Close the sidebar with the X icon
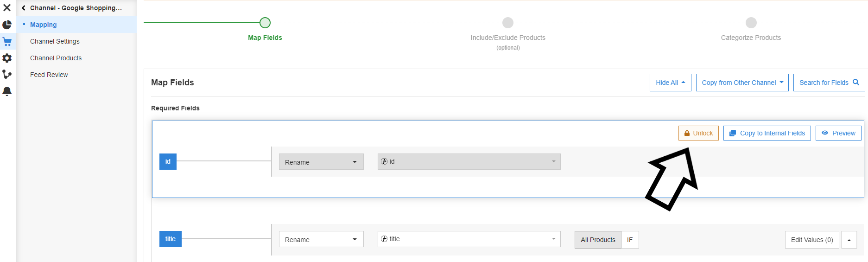The image size is (868, 262). (7, 8)
